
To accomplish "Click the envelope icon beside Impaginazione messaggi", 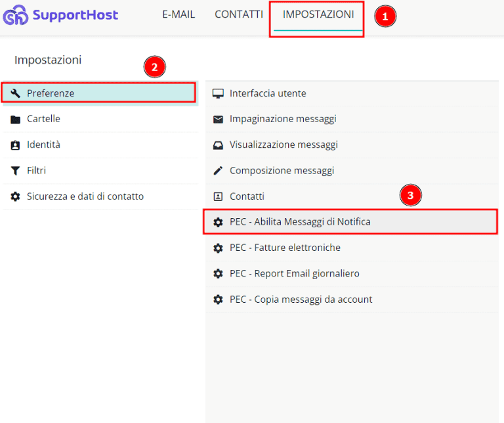I will 219,119.
